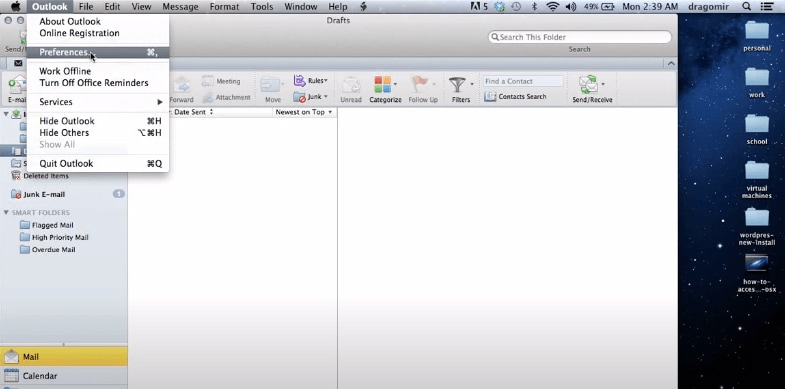Open the Send/Receive dropdown arrow
The height and width of the screenshot is (389, 785).
click(603, 84)
